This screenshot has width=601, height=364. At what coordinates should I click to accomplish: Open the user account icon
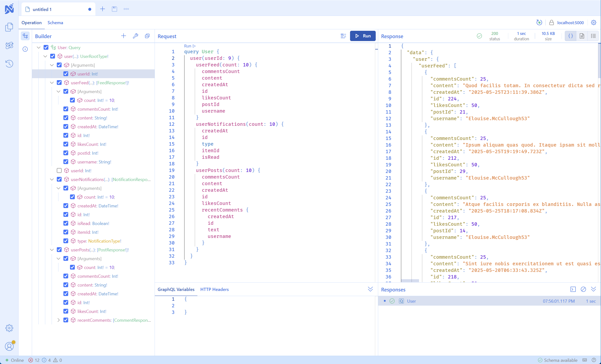click(x=9, y=346)
